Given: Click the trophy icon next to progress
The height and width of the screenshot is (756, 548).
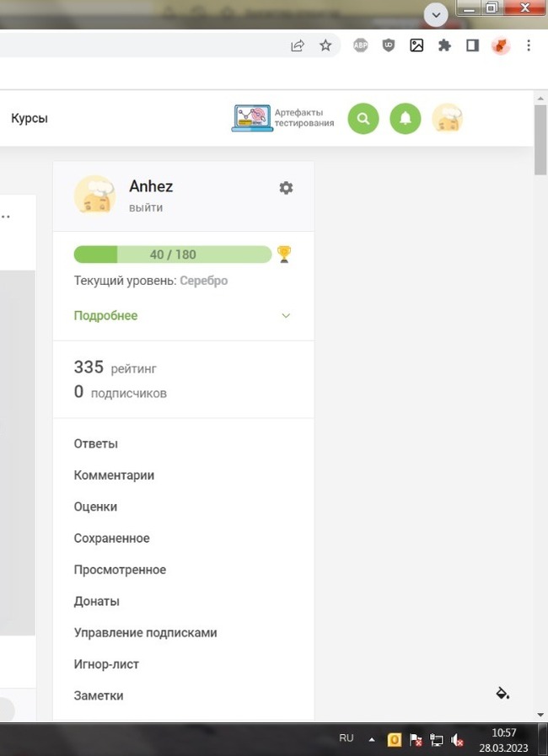Looking at the screenshot, I should 284,254.
